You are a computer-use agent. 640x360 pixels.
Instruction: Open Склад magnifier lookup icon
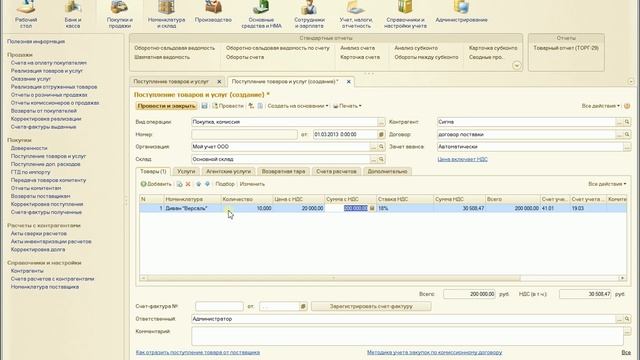coord(381,159)
